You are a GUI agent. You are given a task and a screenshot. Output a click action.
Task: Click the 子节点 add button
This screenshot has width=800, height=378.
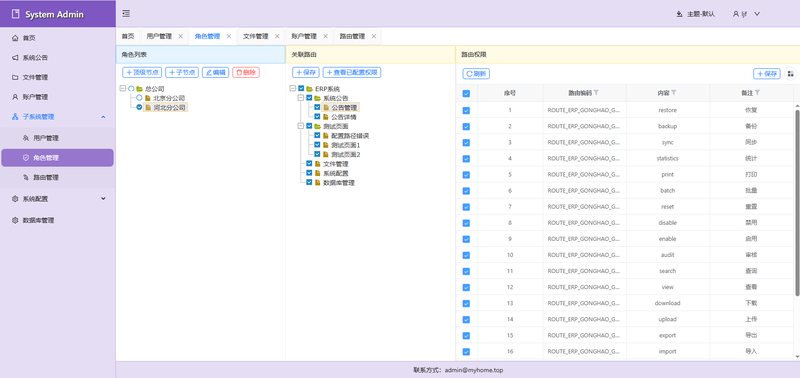[182, 73]
